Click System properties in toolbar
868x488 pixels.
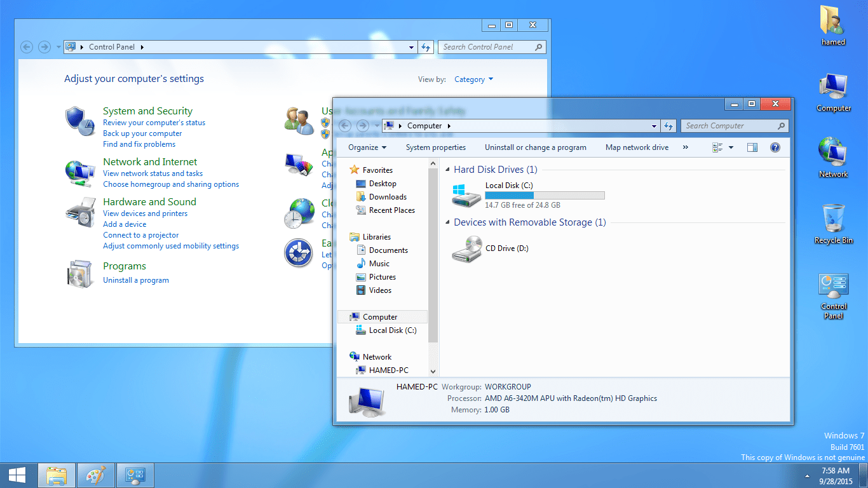click(436, 147)
